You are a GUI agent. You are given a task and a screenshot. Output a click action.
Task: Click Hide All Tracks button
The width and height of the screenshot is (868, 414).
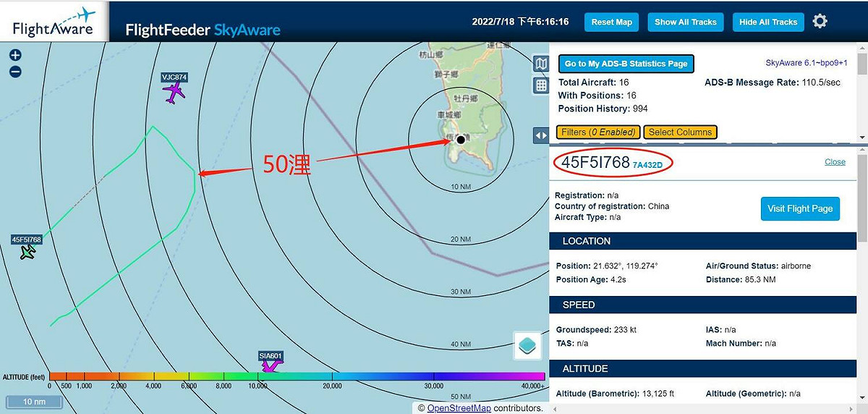768,22
